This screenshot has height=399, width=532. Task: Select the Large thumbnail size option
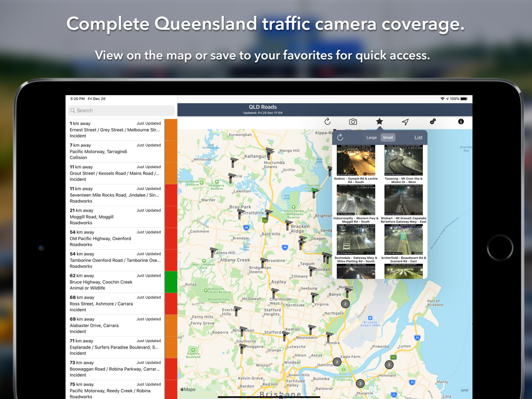coord(371,137)
